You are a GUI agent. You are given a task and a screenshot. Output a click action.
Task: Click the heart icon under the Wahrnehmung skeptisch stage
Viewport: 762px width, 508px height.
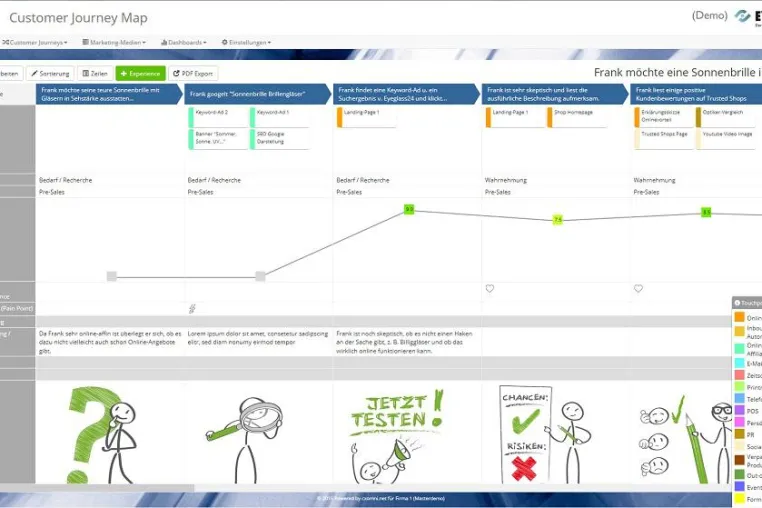490,288
